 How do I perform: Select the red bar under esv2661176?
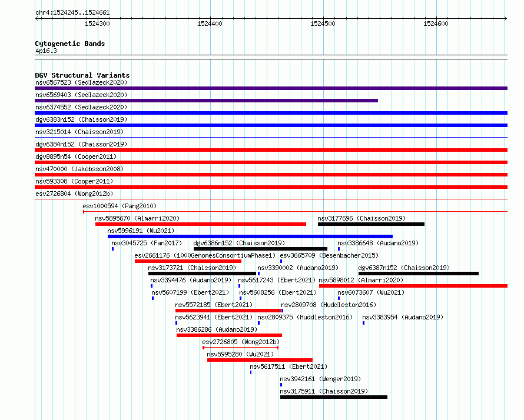pos(188,261)
